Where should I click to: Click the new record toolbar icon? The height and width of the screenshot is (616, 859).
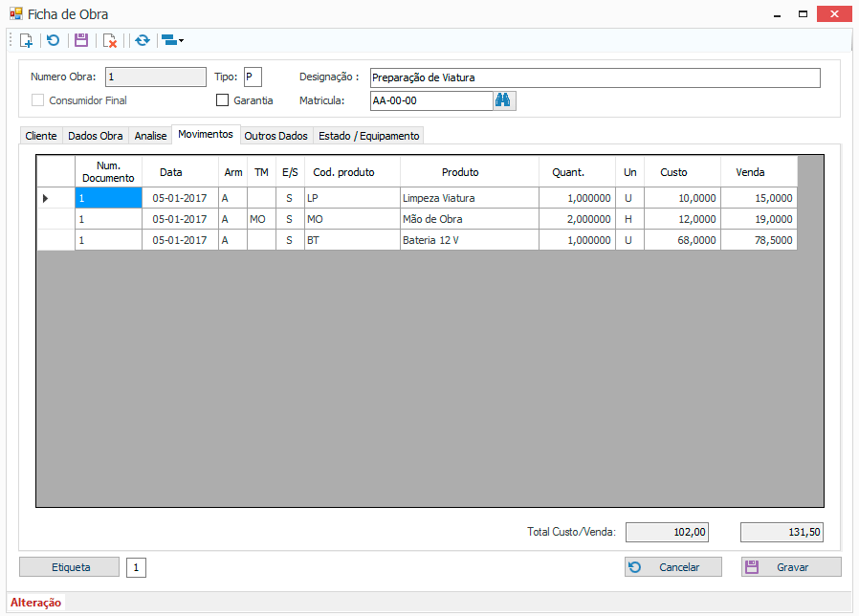point(26,40)
